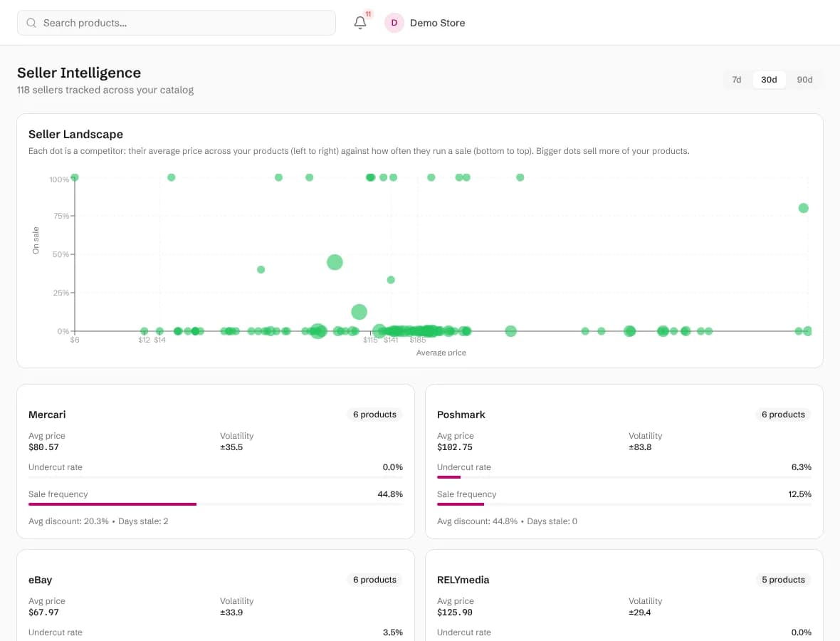Click Poshmark '6 products' badge

pos(783,415)
